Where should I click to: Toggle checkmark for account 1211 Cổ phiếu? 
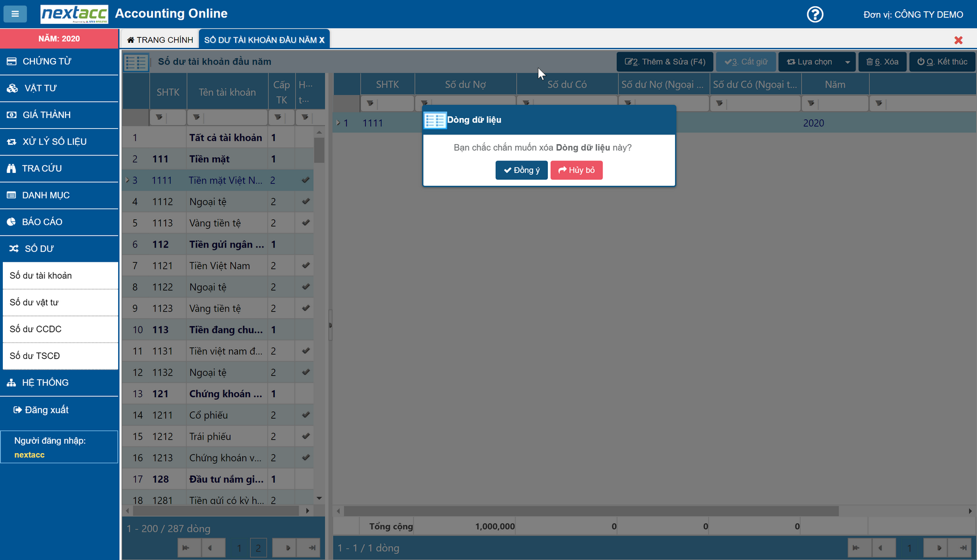click(x=305, y=415)
